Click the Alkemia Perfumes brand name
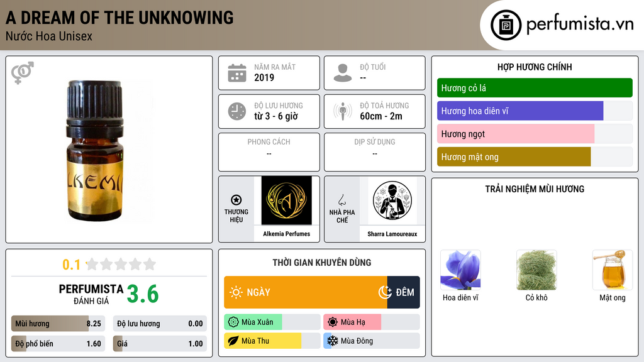The width and height of the screenshot is (644, 362). coord(287,234)
